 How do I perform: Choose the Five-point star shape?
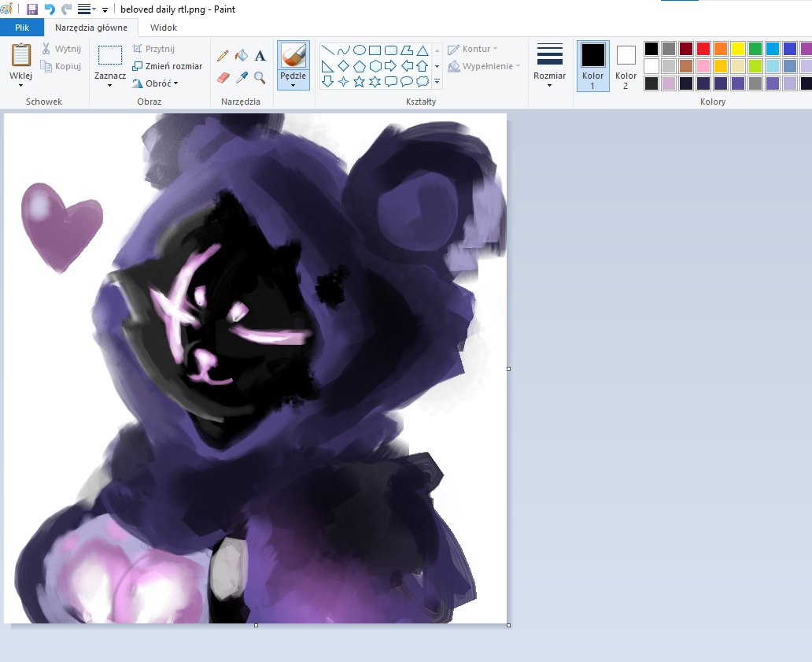click(x=360, y=81)
